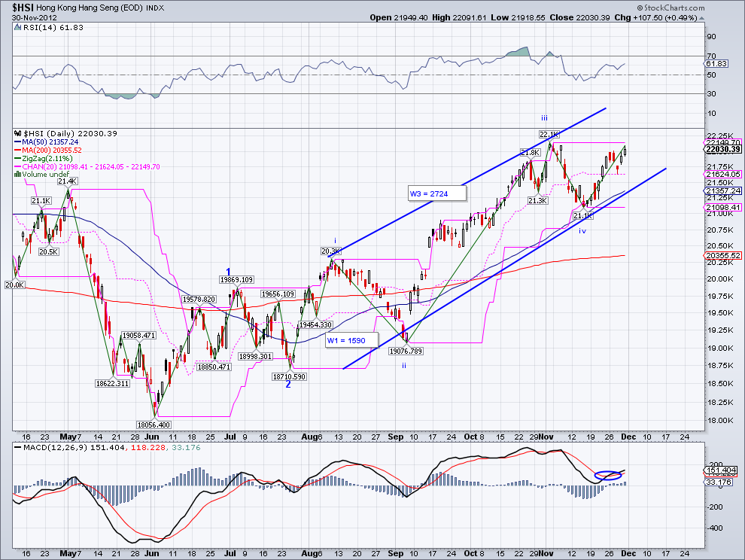Click the MACD histogram tag 33.176

point(719,482)
